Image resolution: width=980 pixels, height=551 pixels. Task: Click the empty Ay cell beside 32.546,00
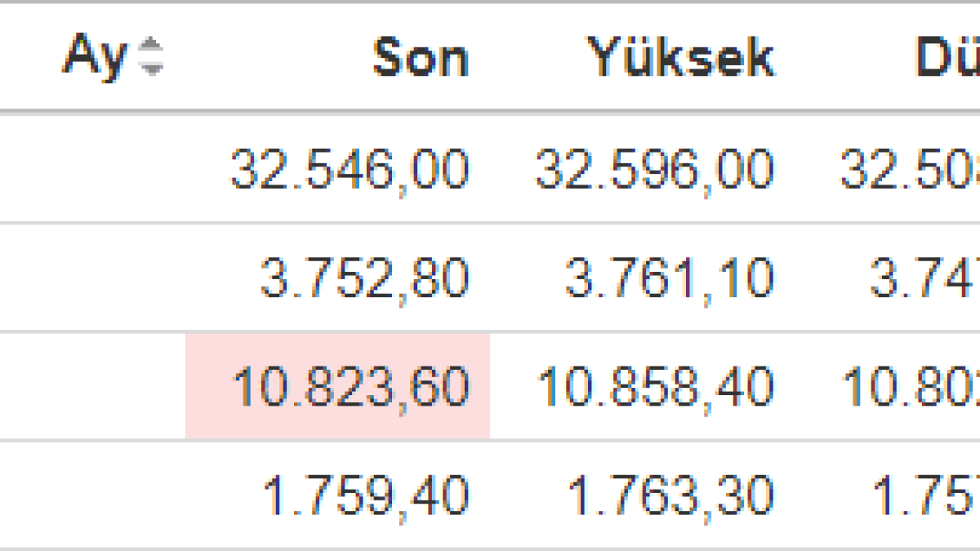pos(92,170)
